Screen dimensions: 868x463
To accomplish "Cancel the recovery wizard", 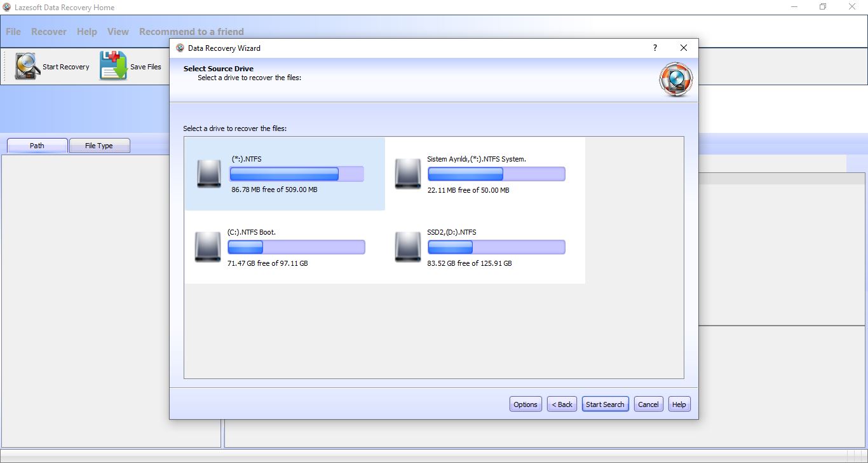I will tap(648, 404).
